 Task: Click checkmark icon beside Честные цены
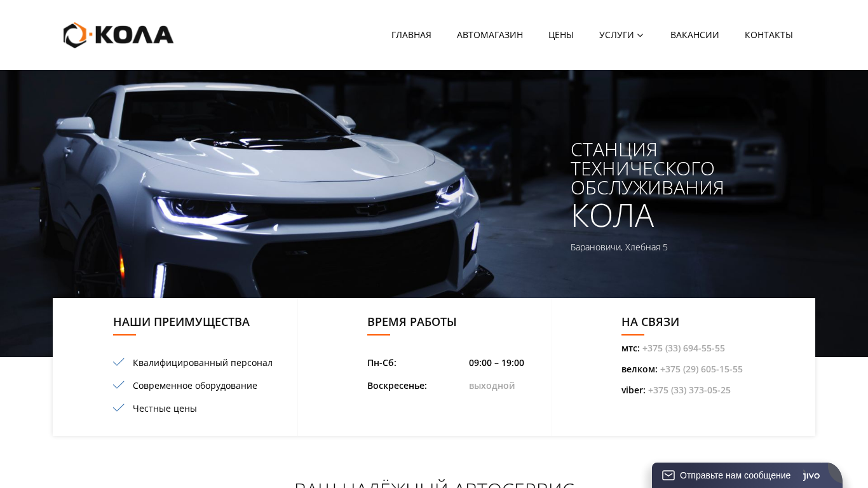click(119, 408)
